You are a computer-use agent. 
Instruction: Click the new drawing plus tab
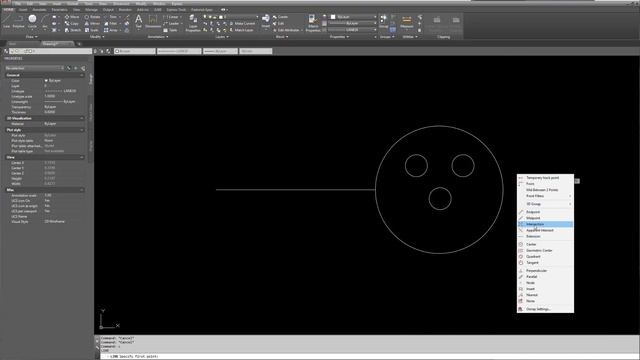pyautogui.click(x=79, y=44)
